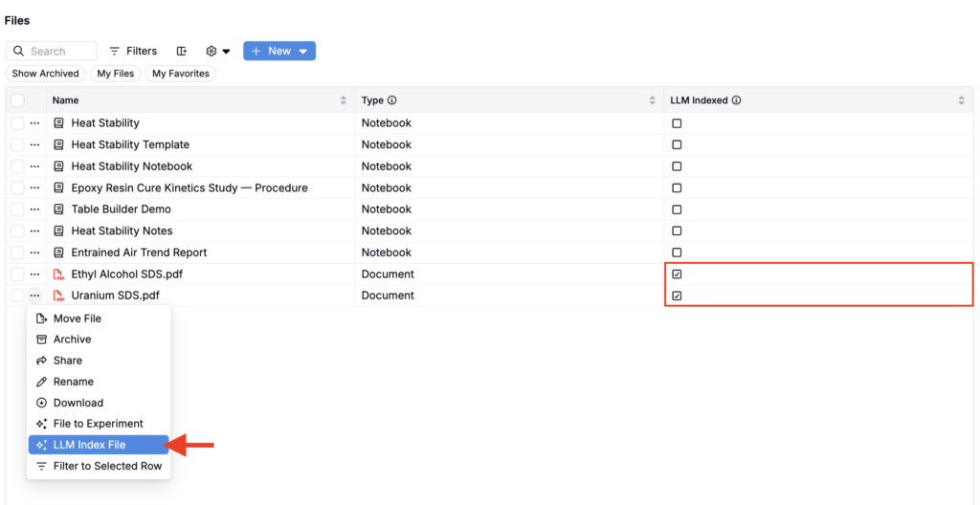The height and width of the screenshot is (505, 980).
Task: Open the New file dropdown button
Action: 279,51
